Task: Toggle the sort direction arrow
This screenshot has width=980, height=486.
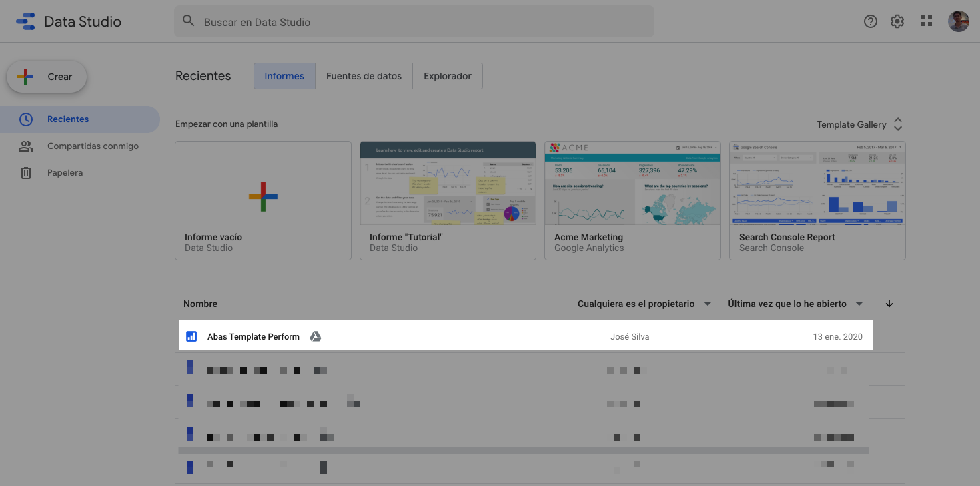Action: tap(889, 304)
